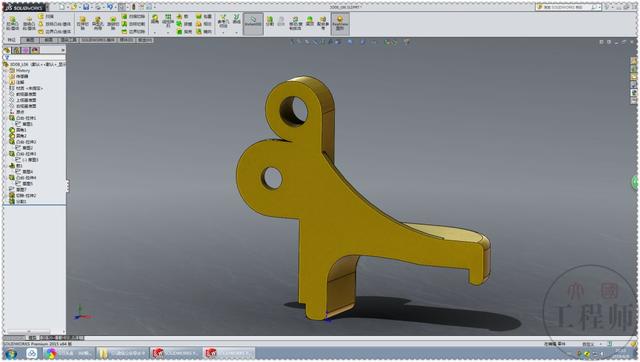The height and width of the screenshot is (362, 640).
Task: Switch to the 草图 (Sketch) ribbon tab
Action: point(30,40)
